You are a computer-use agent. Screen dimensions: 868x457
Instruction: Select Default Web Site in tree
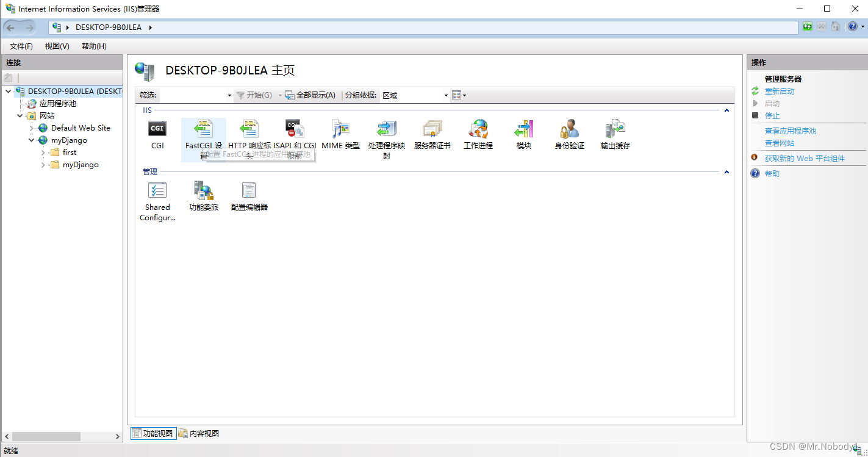79,128
